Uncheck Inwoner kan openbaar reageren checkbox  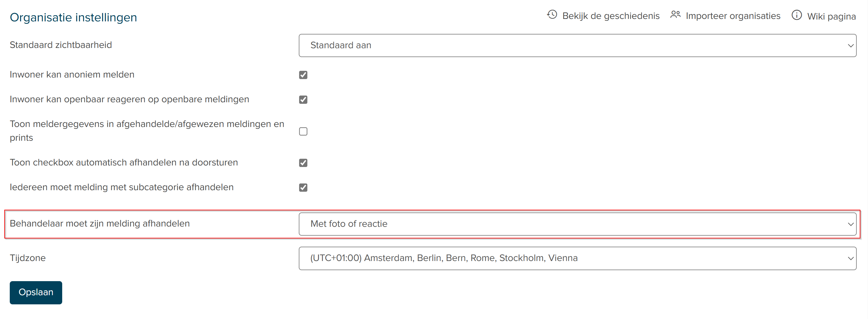tap(303, 100)
